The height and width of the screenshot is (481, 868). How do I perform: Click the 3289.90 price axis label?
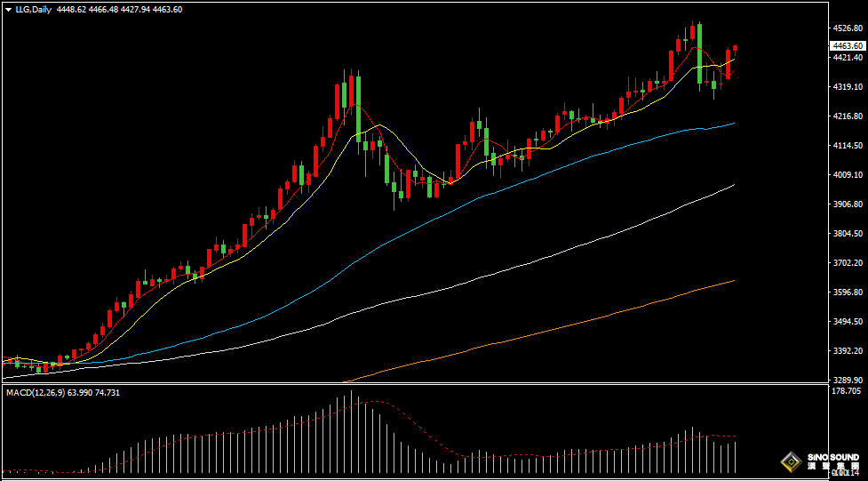tap(846, 380)
